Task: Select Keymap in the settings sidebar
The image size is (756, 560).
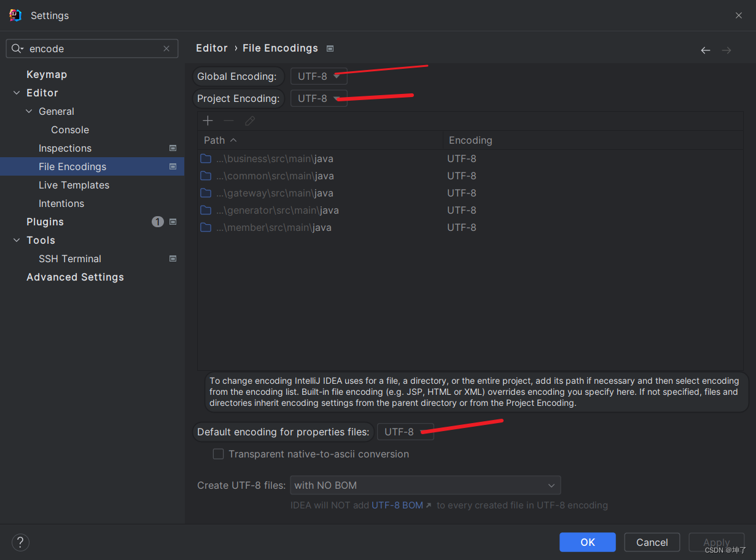Action: point(47,74)
